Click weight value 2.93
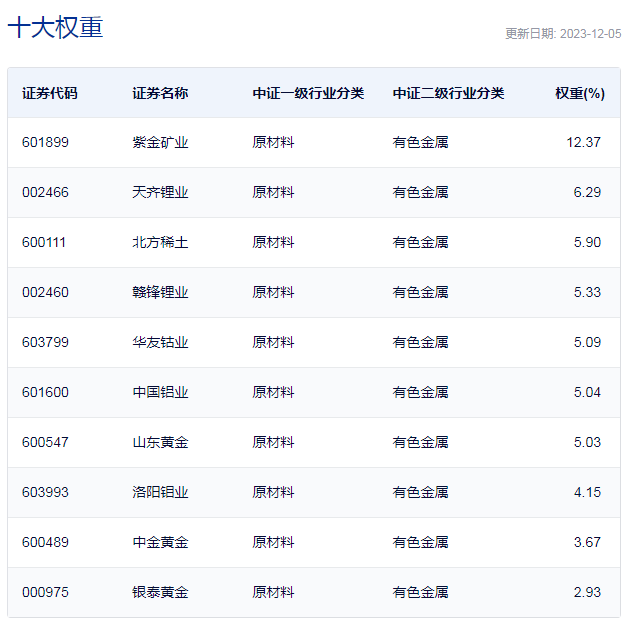Image resolution: width=627 pixels, height=626 pixels. tap(587, 592)
